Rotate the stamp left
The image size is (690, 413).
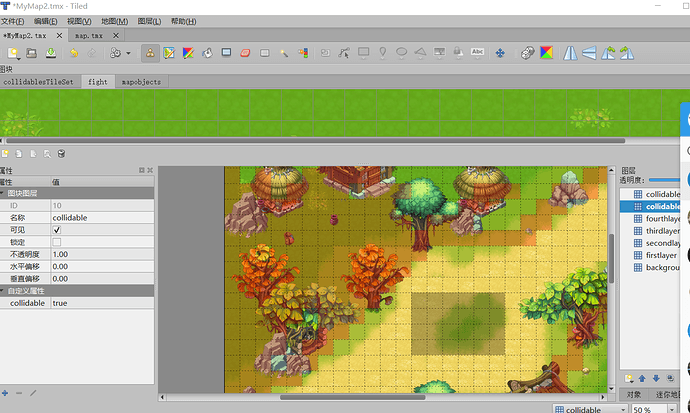pos(608,53)
